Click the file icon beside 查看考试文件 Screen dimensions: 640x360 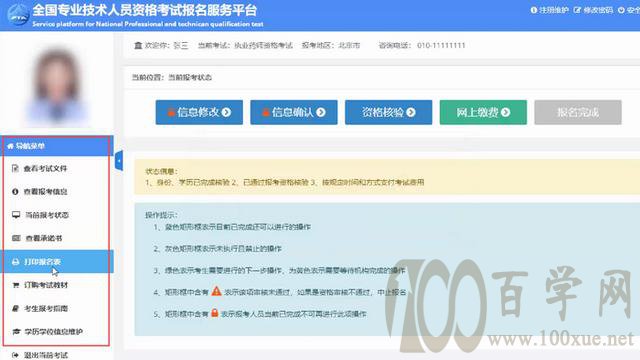pos(15,168)
